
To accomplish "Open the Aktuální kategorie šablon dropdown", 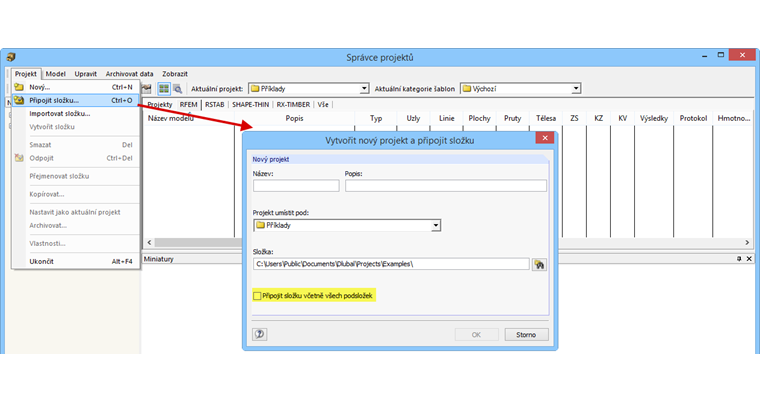I will click(575, 89).
